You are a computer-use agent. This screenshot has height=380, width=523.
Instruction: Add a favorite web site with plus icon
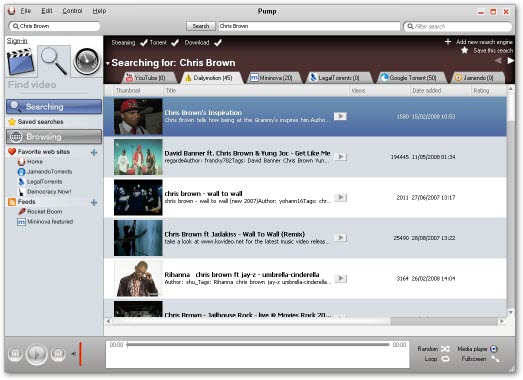(x=94, y=152)
